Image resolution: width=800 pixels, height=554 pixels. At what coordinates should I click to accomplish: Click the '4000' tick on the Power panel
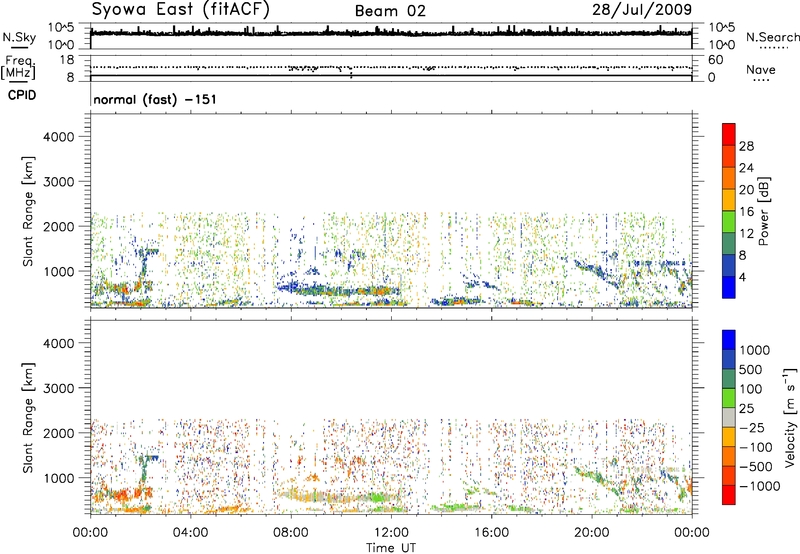[58, 137]
